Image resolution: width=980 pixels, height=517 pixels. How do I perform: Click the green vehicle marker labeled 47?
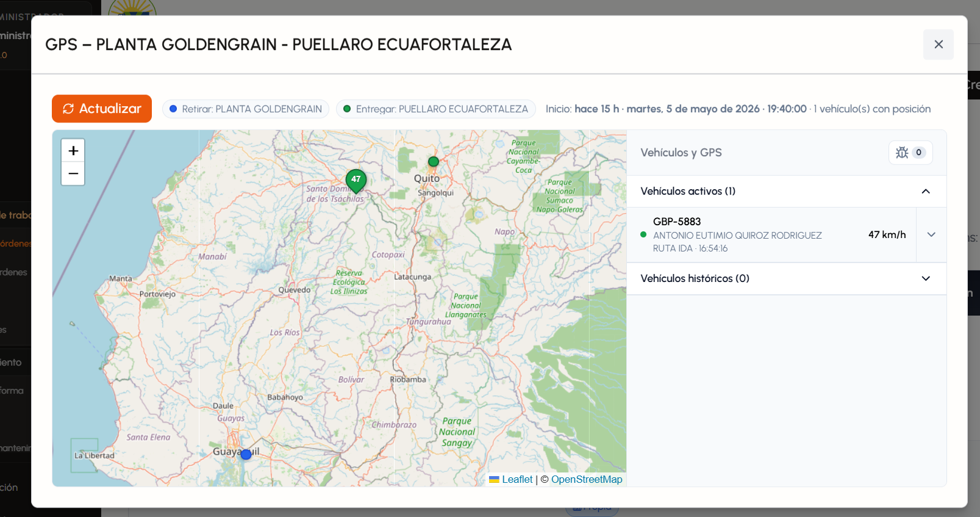click(356, 181)
